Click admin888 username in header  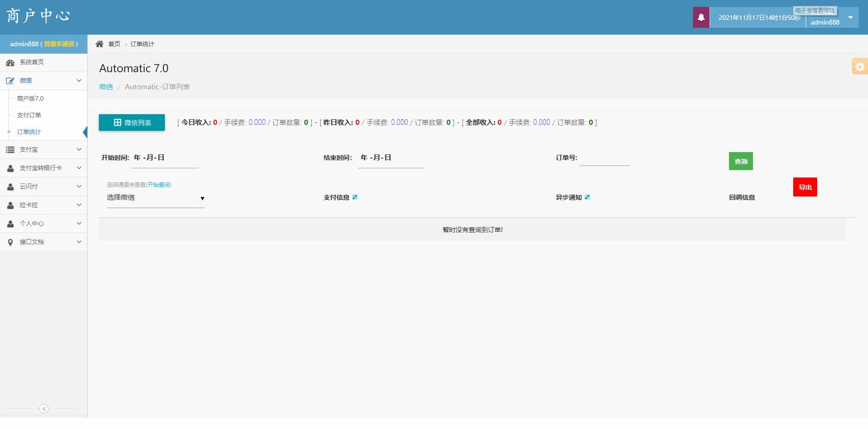click(825, 22)
